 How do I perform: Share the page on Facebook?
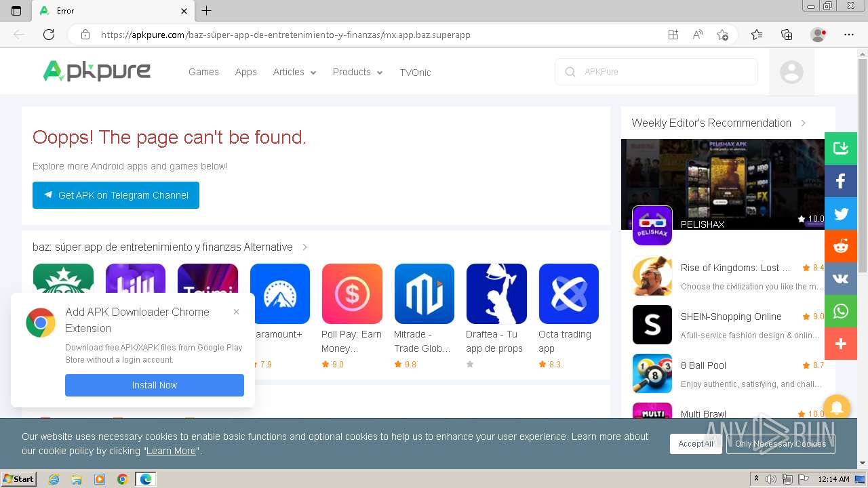pyautogui.click(x=841, y=181)
